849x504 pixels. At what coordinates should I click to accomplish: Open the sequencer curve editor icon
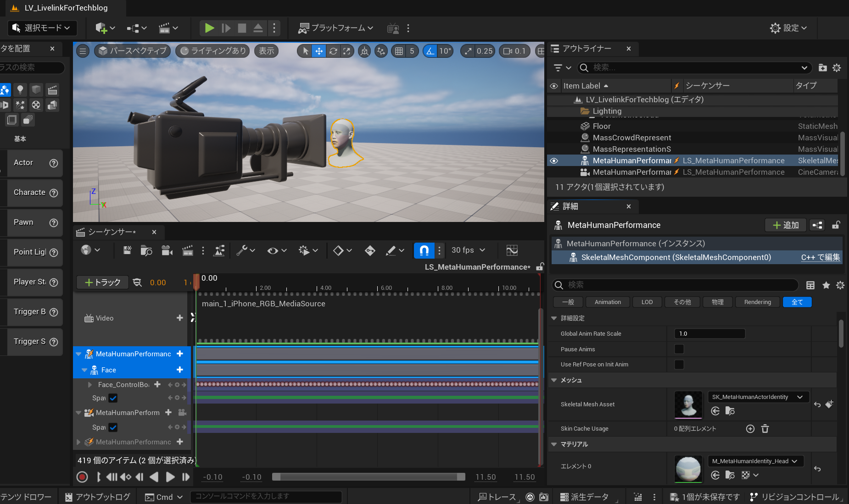point(512,250)
